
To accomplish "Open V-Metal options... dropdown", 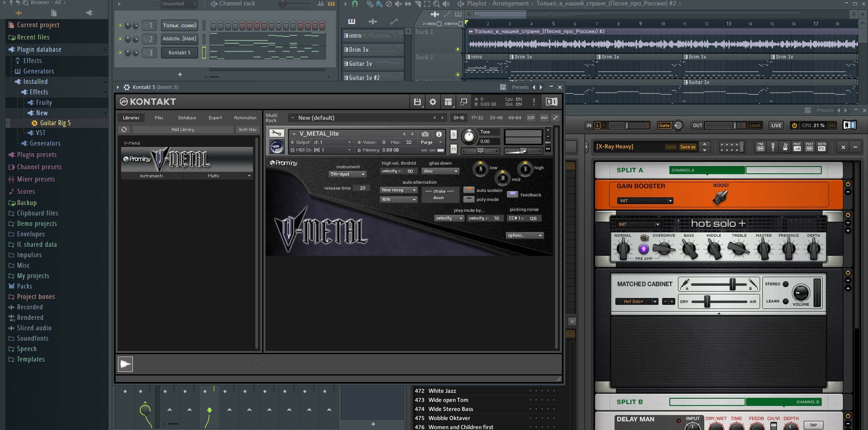I will pyautogui.click(x=525, y=235).
